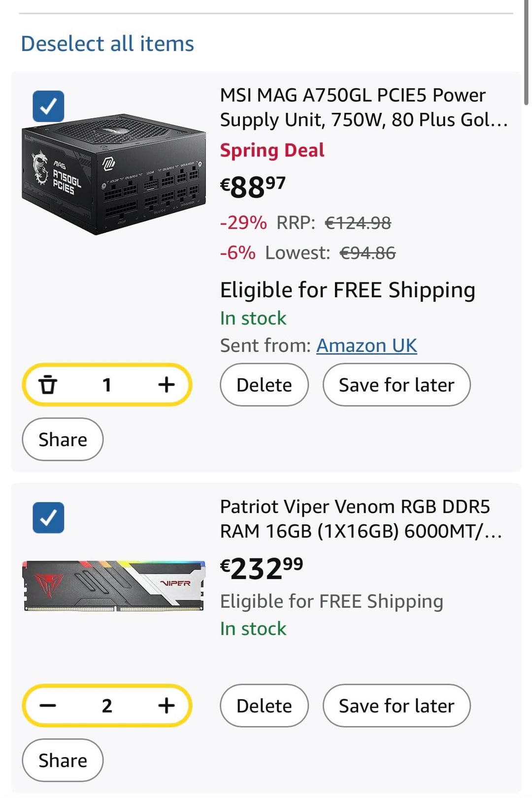Uncheck the Patriot Viper Venom RAM checkbox

(48, 518)
